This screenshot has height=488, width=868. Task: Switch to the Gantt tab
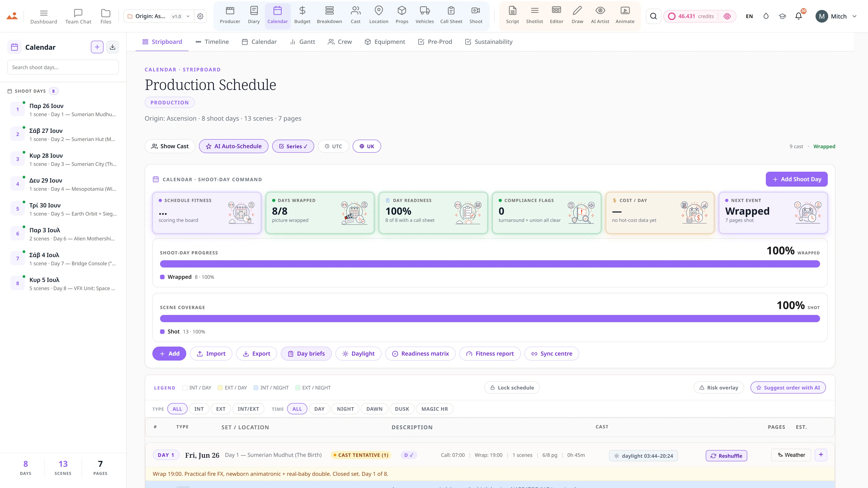[x=302, y=42]
